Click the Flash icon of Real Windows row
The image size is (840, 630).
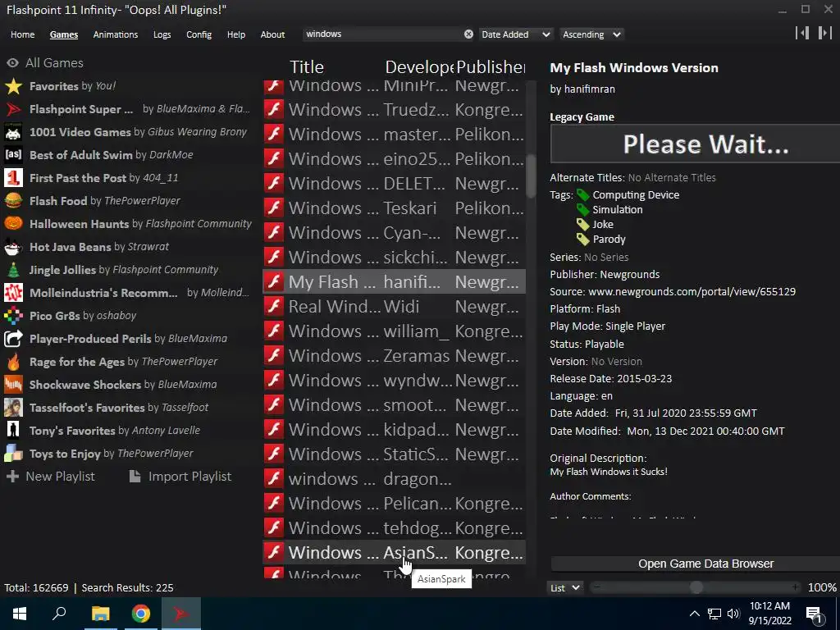(274, 307)
